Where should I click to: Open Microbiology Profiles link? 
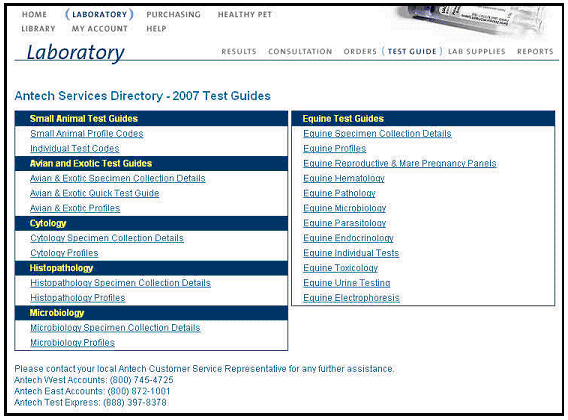click(72, 342)
